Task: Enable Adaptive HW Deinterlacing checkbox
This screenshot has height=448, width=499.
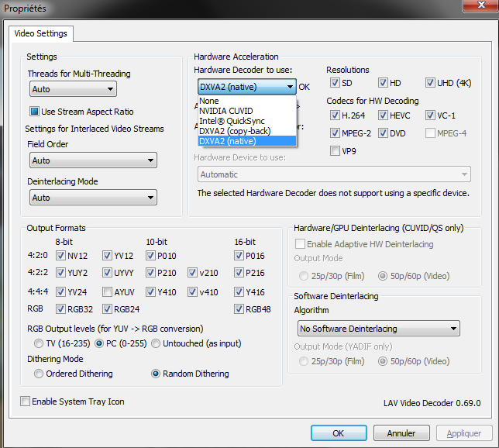Action: [300, 244]
